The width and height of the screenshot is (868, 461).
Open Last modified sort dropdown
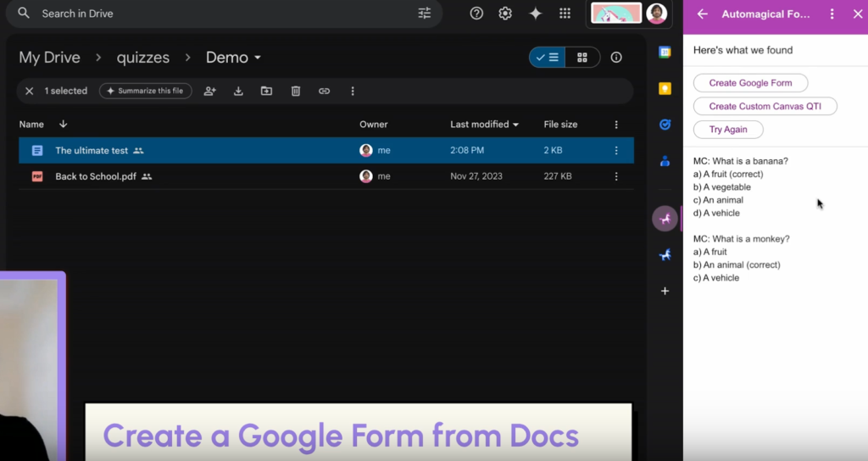click(x=484, y=124)
